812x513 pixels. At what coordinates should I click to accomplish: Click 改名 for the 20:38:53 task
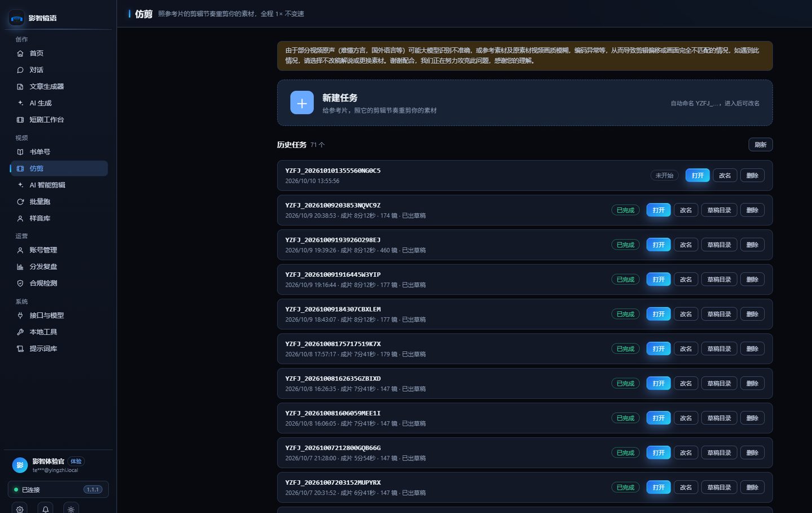point(686,210)
